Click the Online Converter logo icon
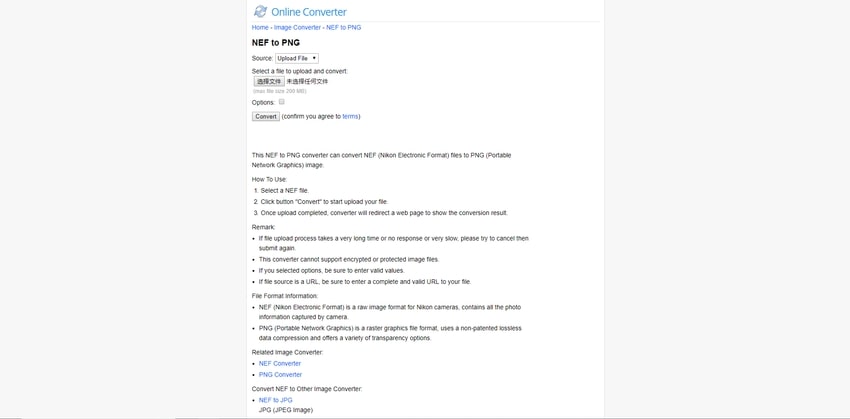Screen dimensions: 850x419 (260, 12)
